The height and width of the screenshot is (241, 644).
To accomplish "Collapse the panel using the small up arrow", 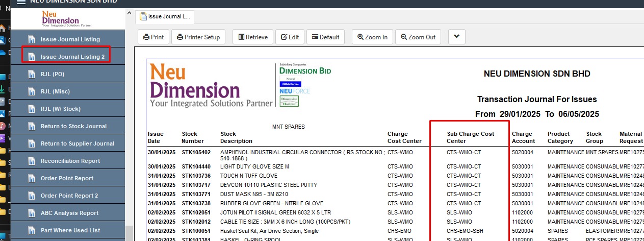I will click(128, 13).
